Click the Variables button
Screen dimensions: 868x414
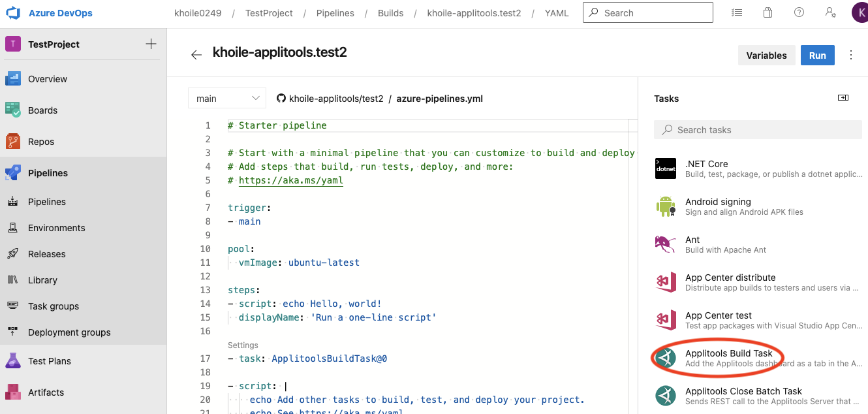[766, 56]
